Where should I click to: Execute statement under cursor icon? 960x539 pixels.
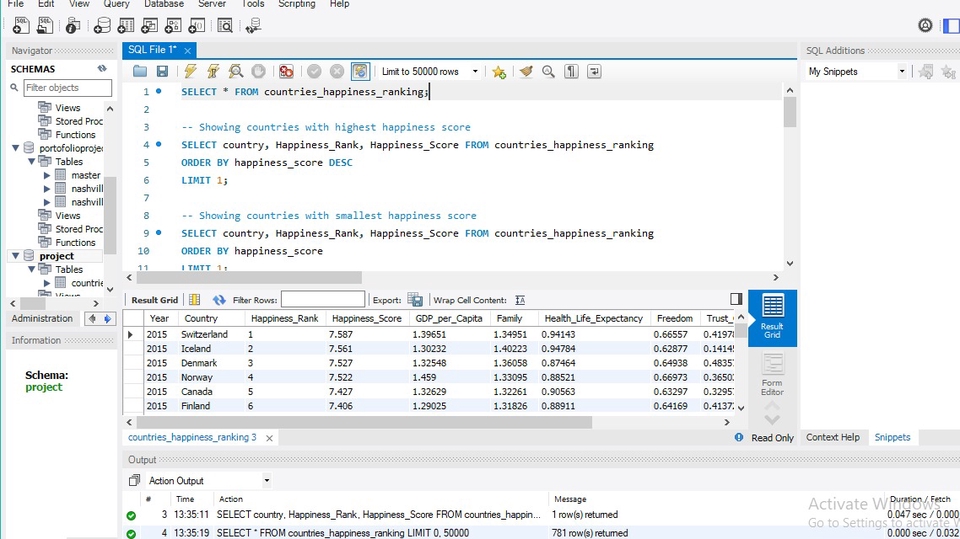click(x=213, y=72)
